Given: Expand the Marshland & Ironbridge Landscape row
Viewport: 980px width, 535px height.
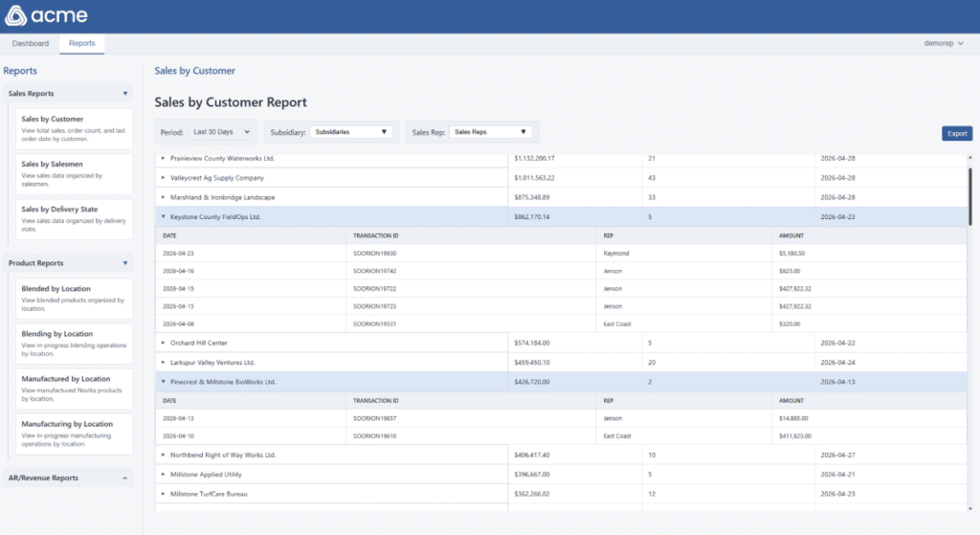Looking at the screenshot, I should pos(163,197).
